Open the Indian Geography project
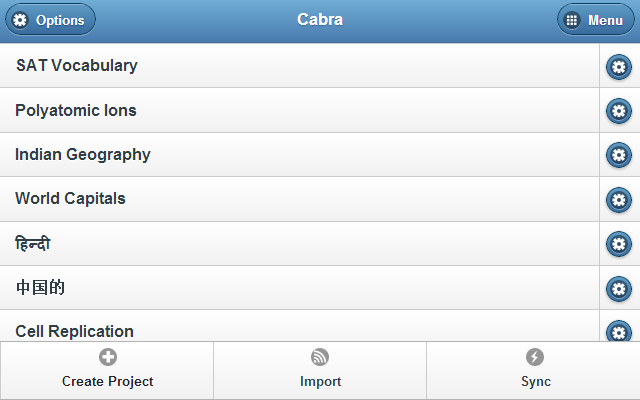This screenshot has width=640, height=400. click(x=300, y=155)
